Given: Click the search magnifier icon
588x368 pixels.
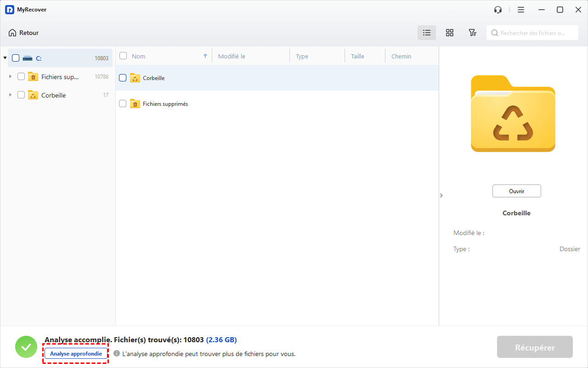Looking at the screenshot, I should point(495,33).
